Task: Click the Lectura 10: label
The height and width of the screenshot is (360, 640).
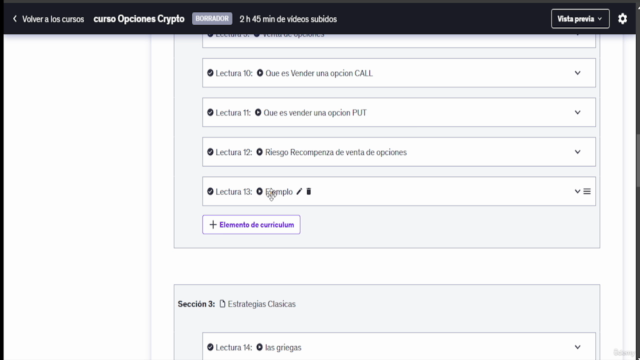Action: [234, 73]
